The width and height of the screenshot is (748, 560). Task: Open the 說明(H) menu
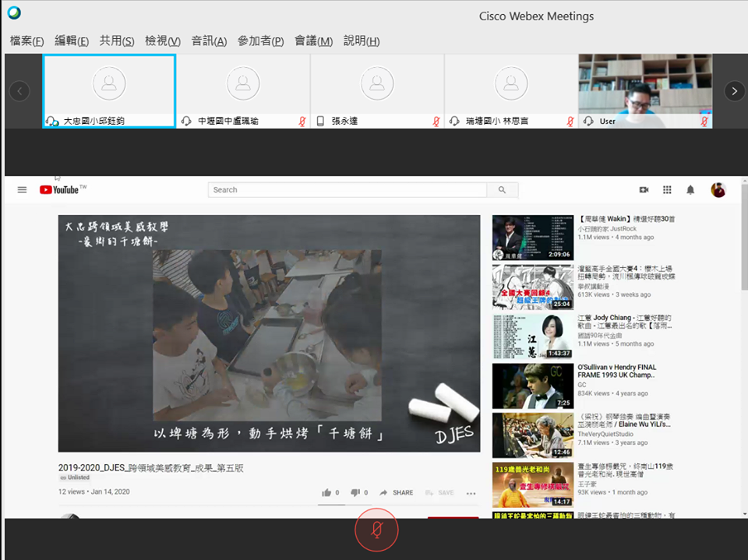(362, 41)
